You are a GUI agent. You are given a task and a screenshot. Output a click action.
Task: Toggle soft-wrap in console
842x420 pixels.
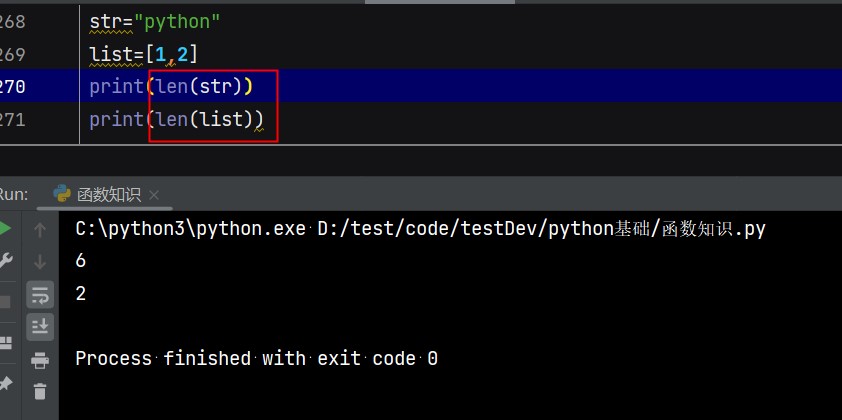[x=40, y=294]
